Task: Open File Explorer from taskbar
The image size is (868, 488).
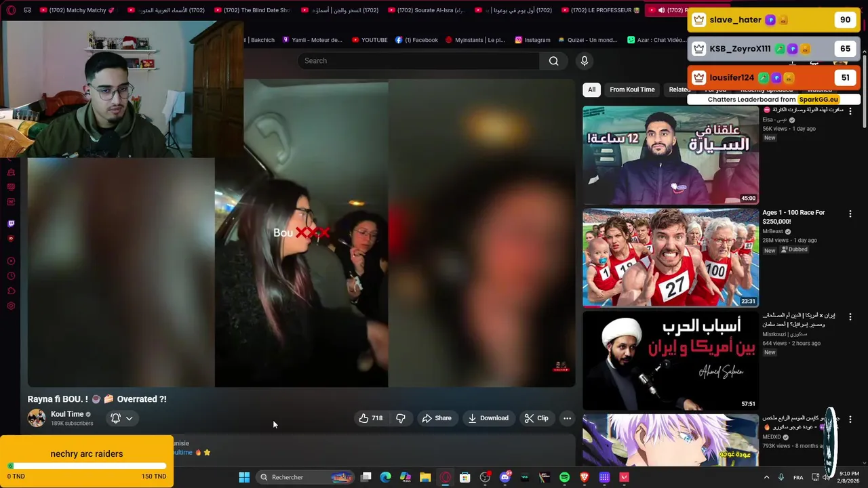Action: [x=425, y=477]
